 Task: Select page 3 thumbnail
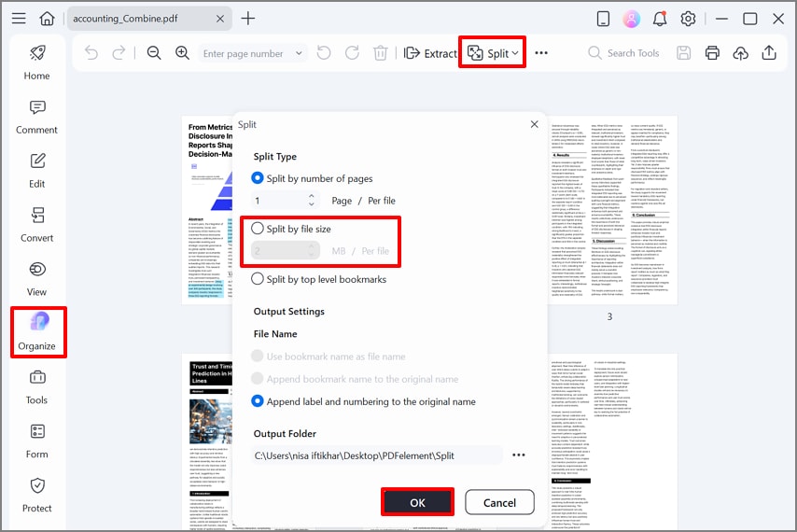(612, 210)
